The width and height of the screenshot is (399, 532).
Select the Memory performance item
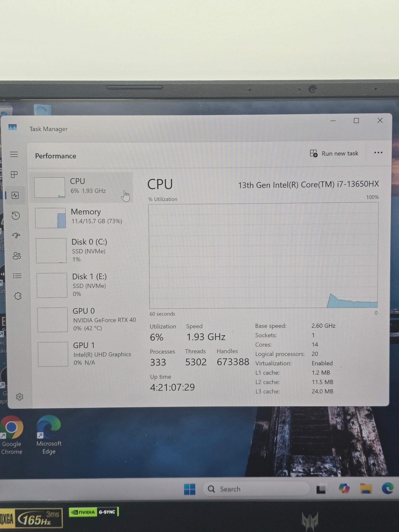(83, 218)
